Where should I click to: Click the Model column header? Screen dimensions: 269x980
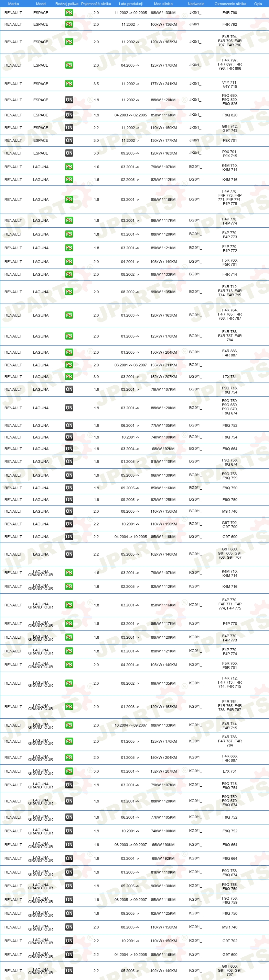[41, 4]
